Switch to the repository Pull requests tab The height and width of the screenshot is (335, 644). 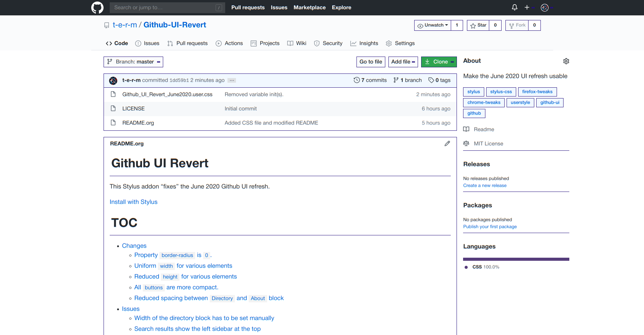187,43
